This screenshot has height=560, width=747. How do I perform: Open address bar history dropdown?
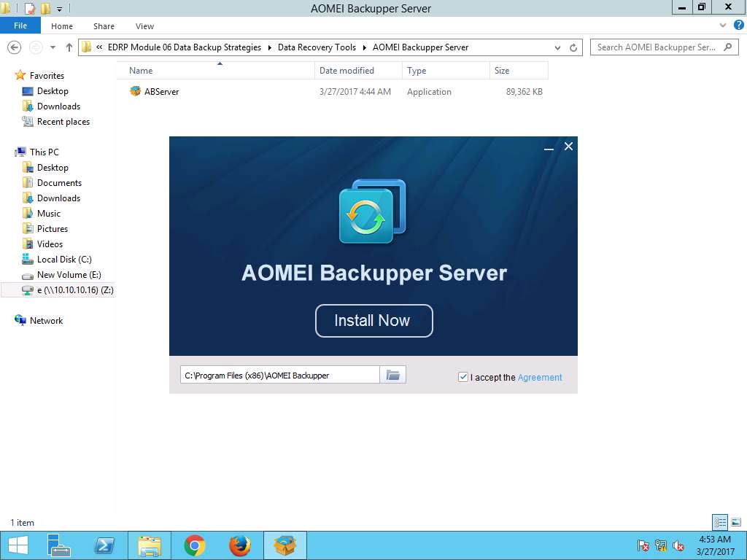click(557, 47)
